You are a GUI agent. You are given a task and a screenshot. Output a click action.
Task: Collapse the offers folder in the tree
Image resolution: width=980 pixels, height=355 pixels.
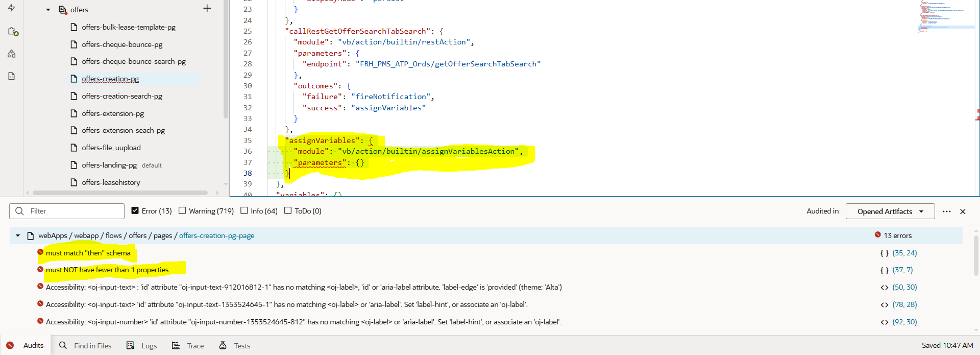click(48, 10)
